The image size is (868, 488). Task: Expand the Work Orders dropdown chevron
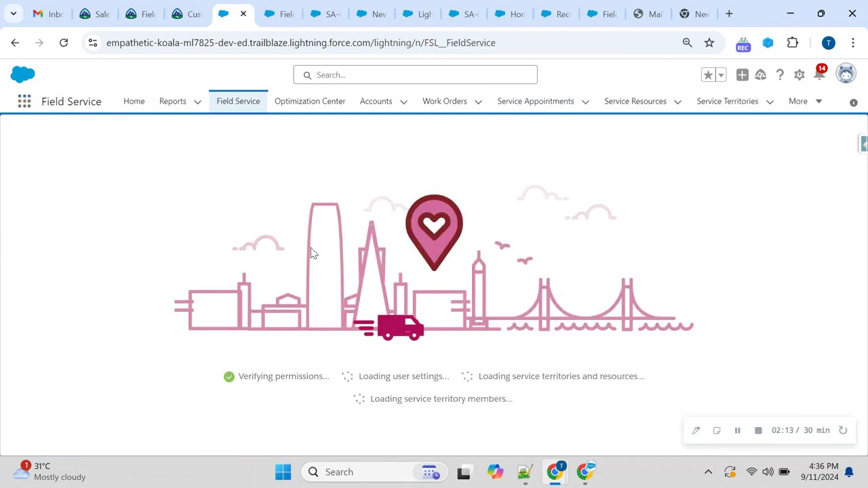click(x=478, y=102)
